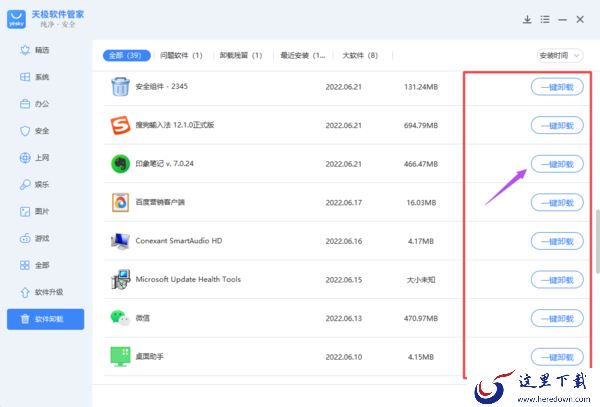The height and width of the screenshot is (407, 600).
Task: Switch to the 卸载残留 (1) tab
Action: (241, 55)
